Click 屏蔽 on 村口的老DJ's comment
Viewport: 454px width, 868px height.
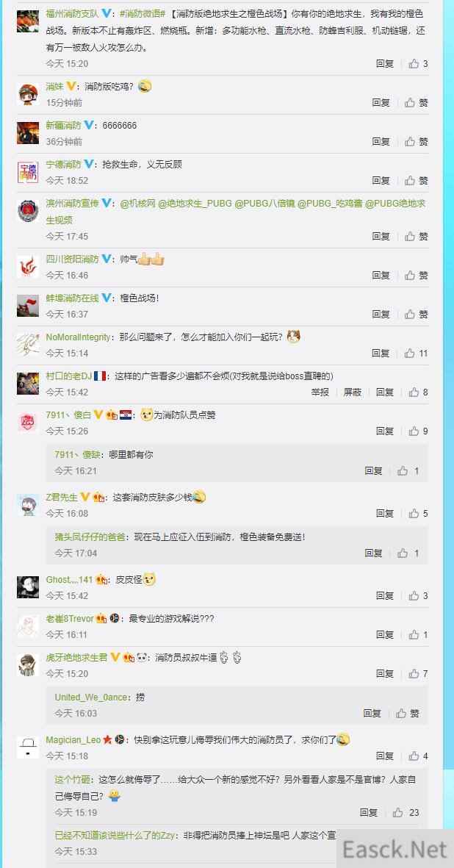click(353, 392)
